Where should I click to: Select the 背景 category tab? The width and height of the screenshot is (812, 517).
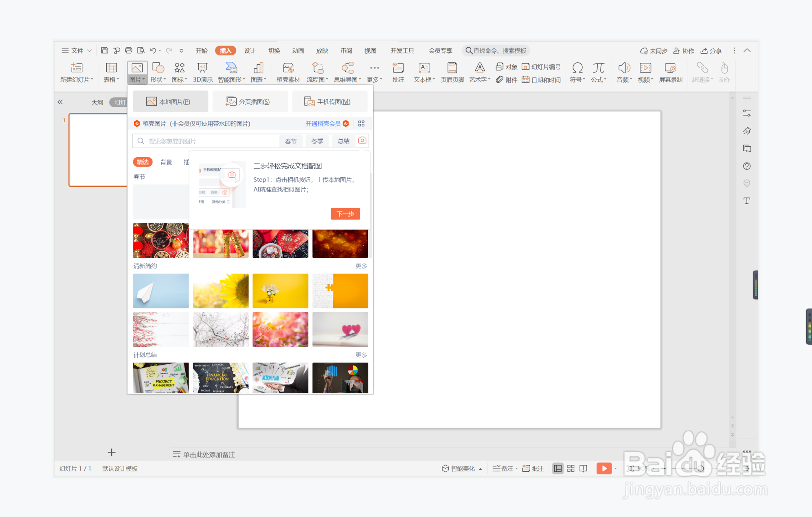166,162
